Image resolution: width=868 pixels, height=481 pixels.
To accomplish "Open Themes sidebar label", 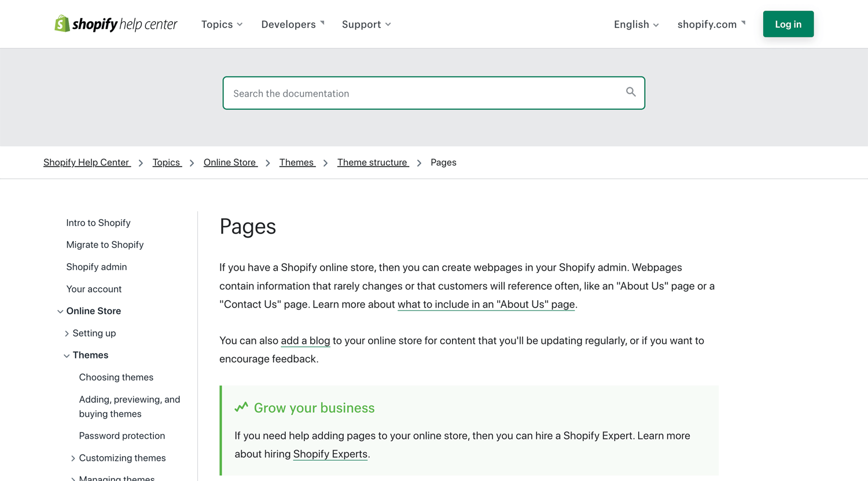I will [90, 355].
